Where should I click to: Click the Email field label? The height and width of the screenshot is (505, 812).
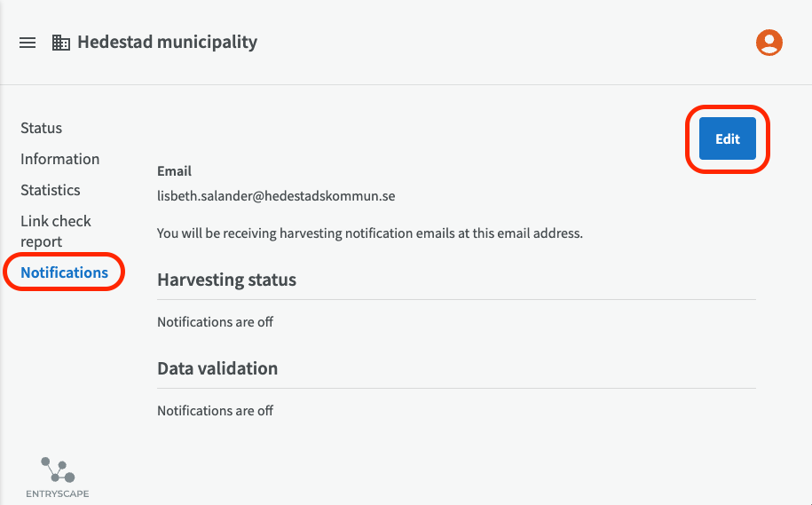(x=175, y=171)
